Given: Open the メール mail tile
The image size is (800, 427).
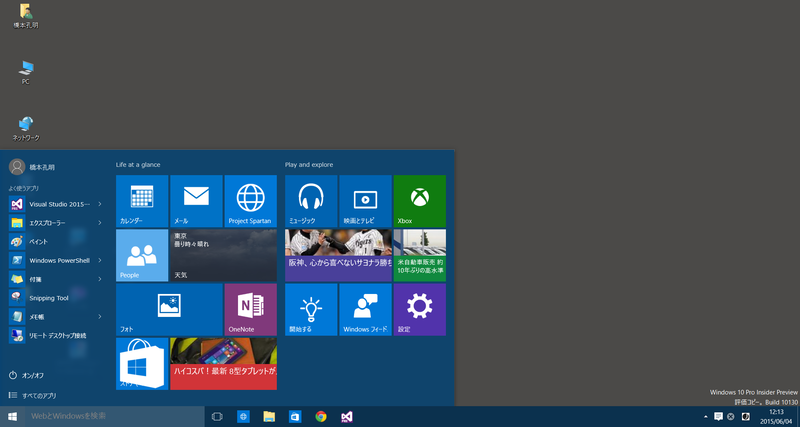Looking at the screenshot, I should point(196,201).
